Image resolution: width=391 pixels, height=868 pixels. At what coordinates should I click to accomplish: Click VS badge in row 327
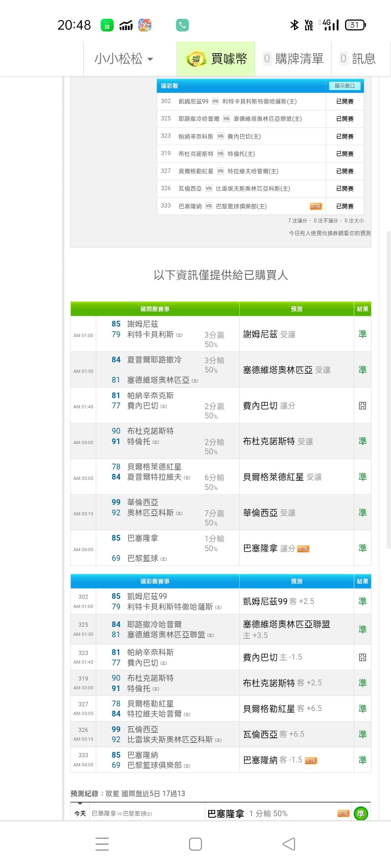[x=220, y=171]
